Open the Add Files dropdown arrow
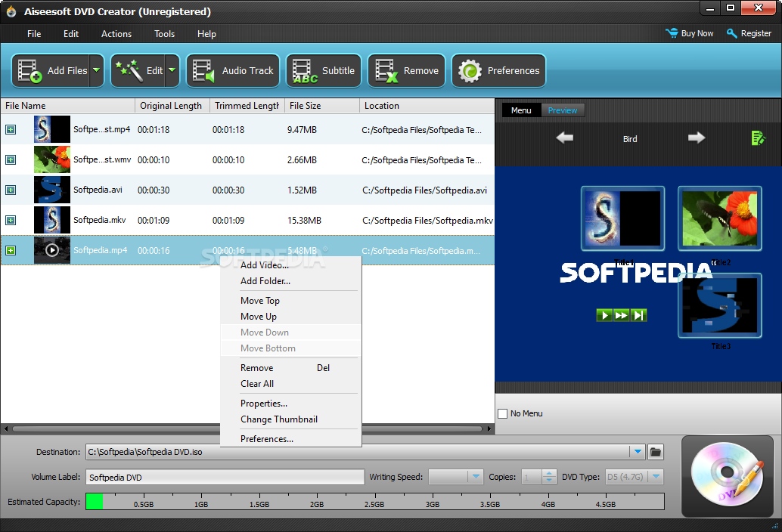This screenshot has height=532, width=782. tap(97, 71)
